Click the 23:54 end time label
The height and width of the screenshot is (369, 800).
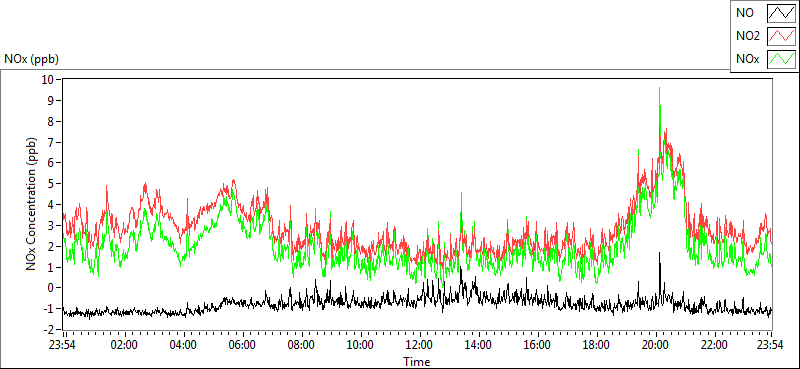tap(771, 345)
